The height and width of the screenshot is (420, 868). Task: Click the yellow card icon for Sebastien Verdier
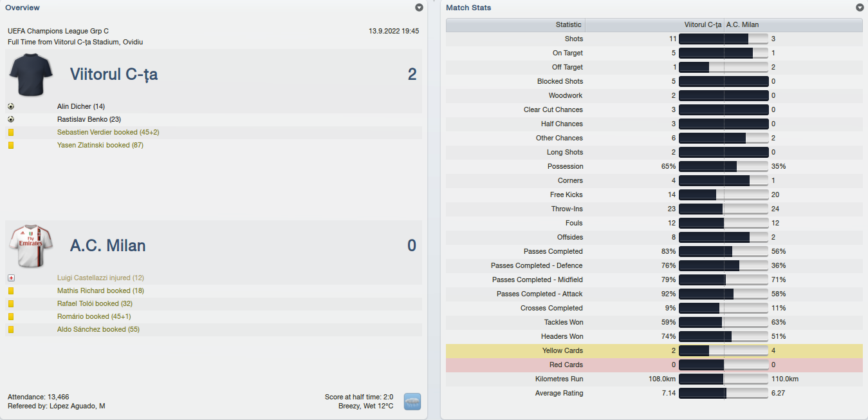tap(11, 132)
